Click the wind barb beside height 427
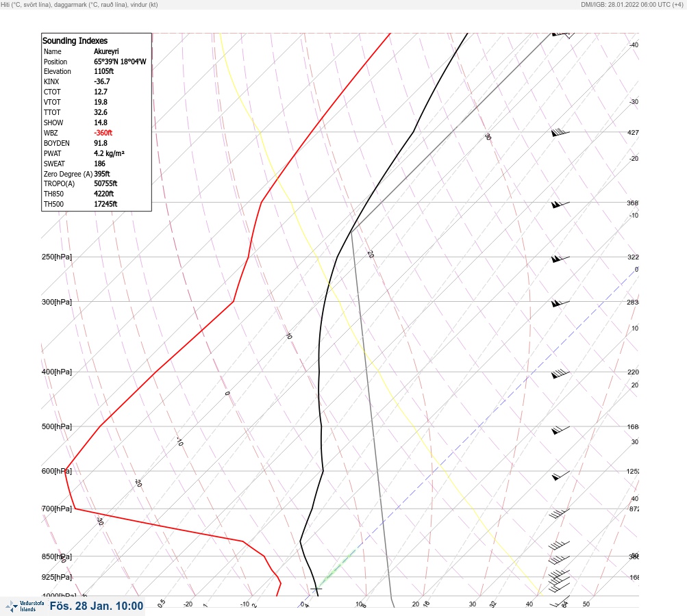Viewport: 687px width, 616px height. (560, 132)
